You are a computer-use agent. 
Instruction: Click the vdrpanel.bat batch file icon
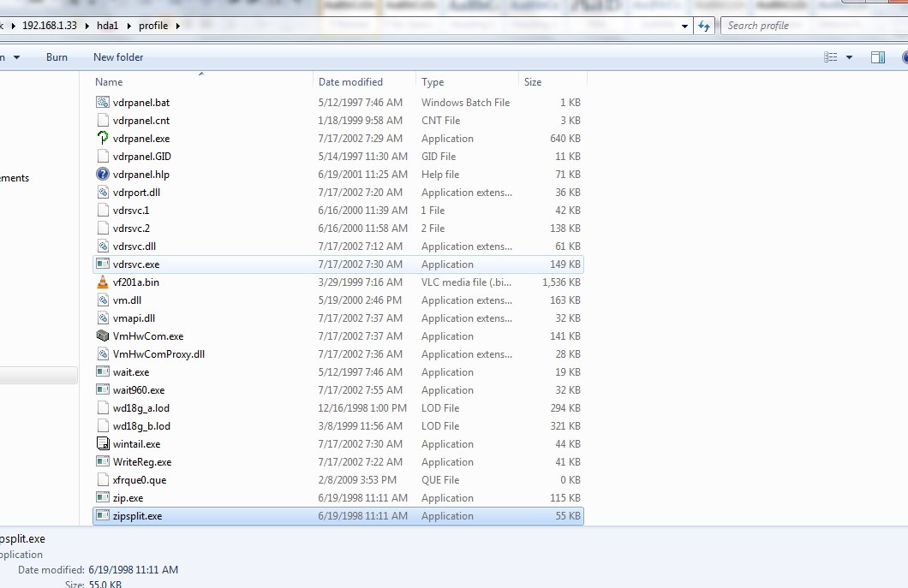pos(103,103)
